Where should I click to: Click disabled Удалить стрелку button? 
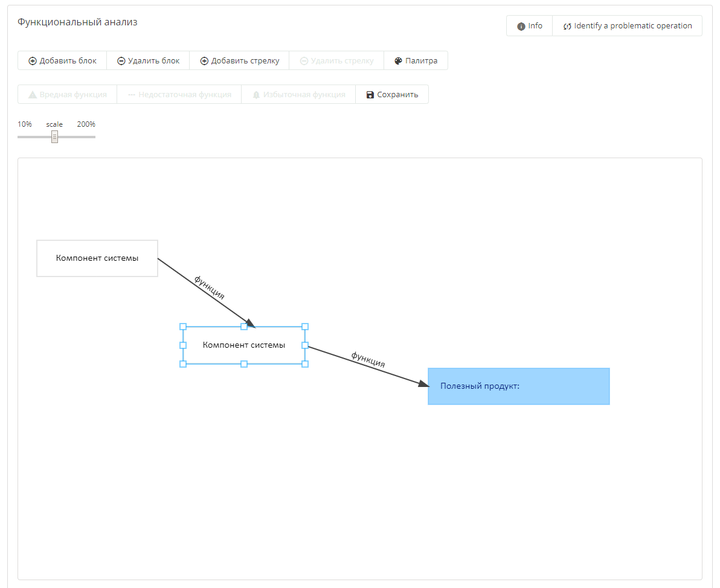336,60
